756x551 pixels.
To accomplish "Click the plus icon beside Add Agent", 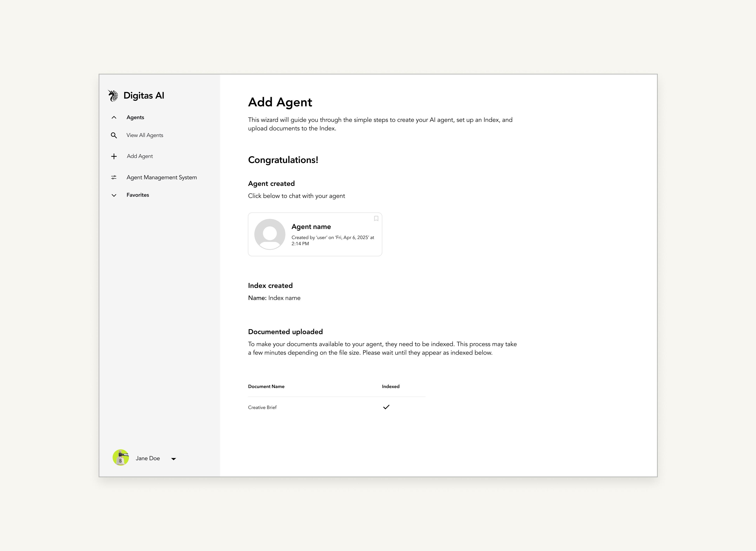I will click(x=114, y=156).
